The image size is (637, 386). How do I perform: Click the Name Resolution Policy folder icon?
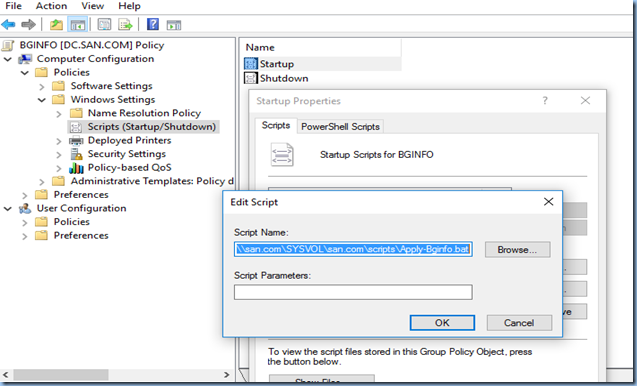(x=76, y=113)
